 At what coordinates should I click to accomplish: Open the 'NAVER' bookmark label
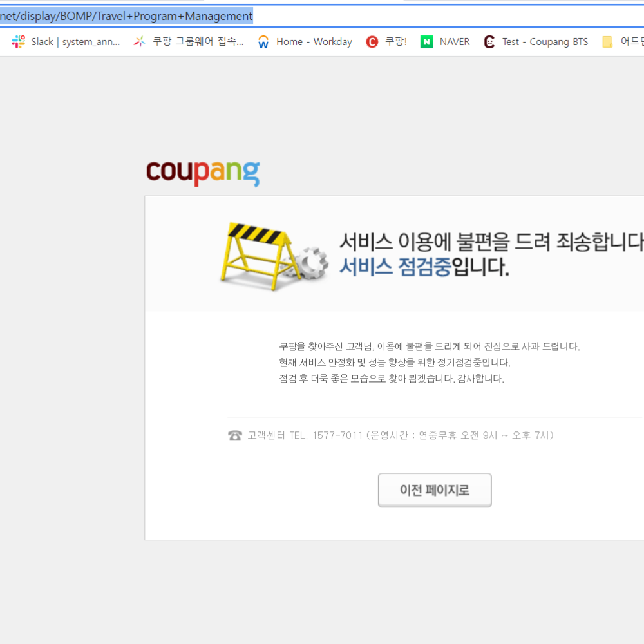pos(455,42)
